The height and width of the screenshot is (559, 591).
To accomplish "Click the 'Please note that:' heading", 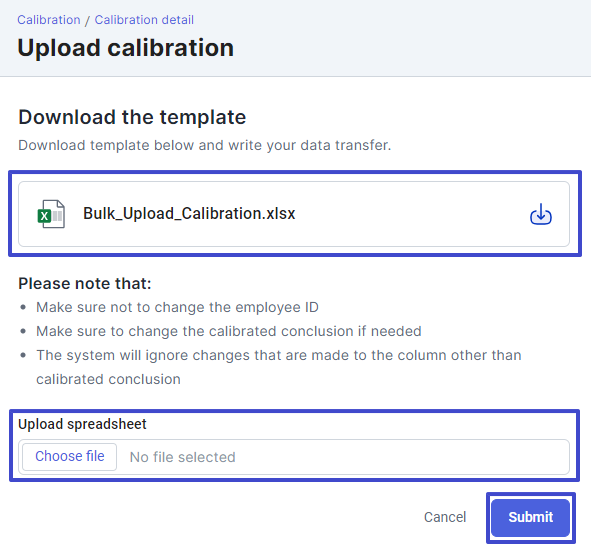I will tap(85, 283).
